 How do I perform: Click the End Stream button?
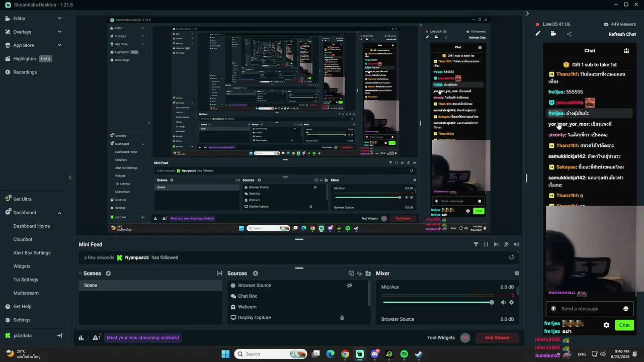tap(497, 338)
